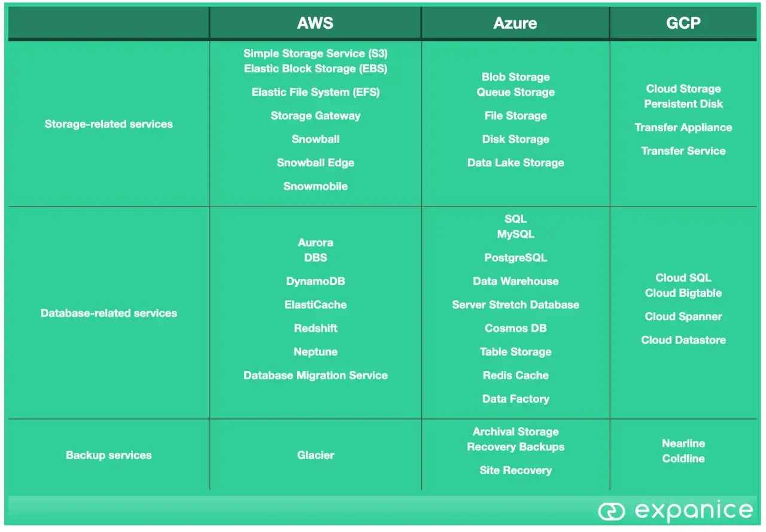Click the Snowball entry
This screenshot has height=532, width=766.
point(315,139)
